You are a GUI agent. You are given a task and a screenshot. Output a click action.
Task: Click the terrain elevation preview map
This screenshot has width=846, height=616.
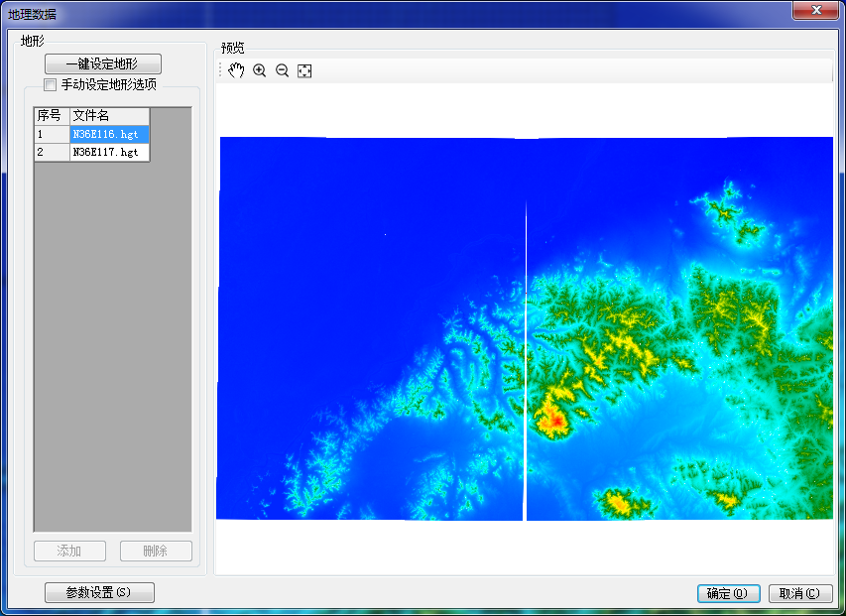pos(525,328)
